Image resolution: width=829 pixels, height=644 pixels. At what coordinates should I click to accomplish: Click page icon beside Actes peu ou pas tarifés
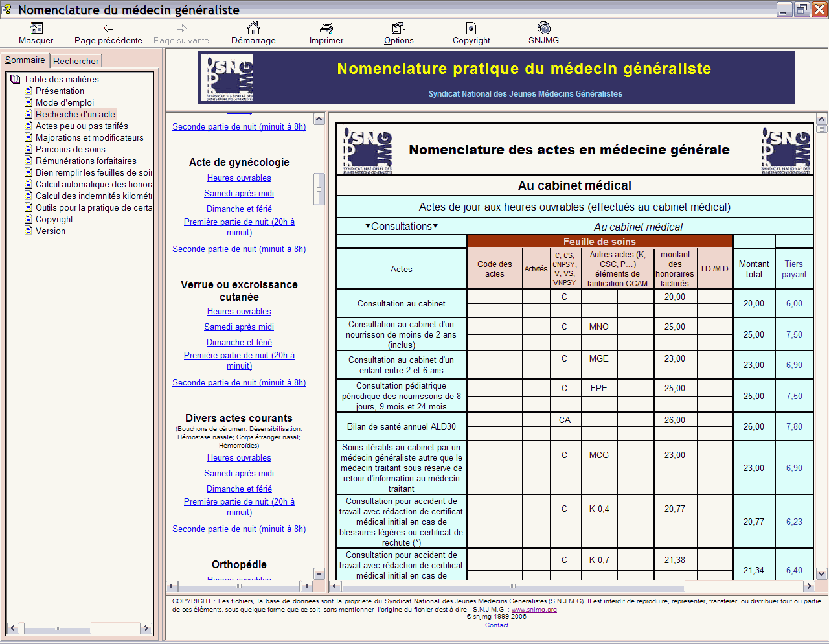[x=28, y=126]
